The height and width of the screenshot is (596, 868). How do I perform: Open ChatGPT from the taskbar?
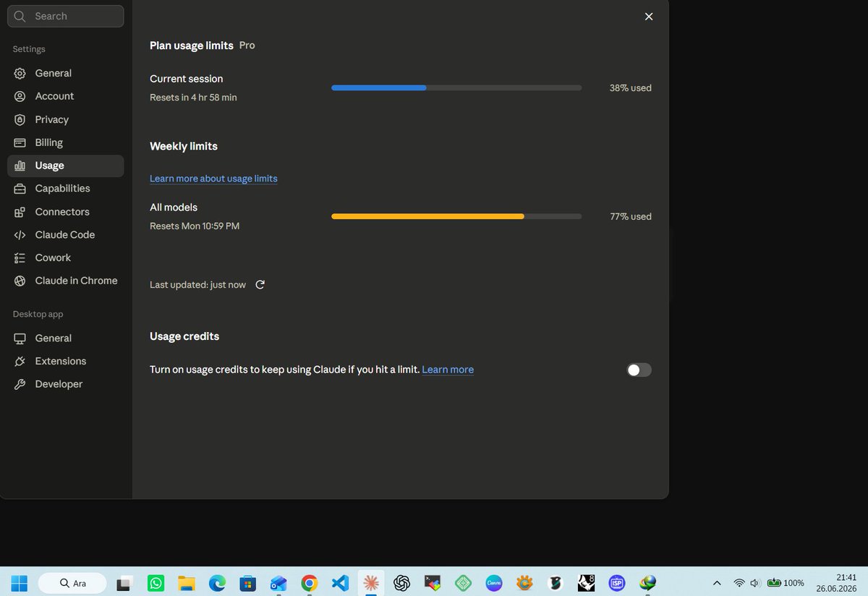coord(402,583)
